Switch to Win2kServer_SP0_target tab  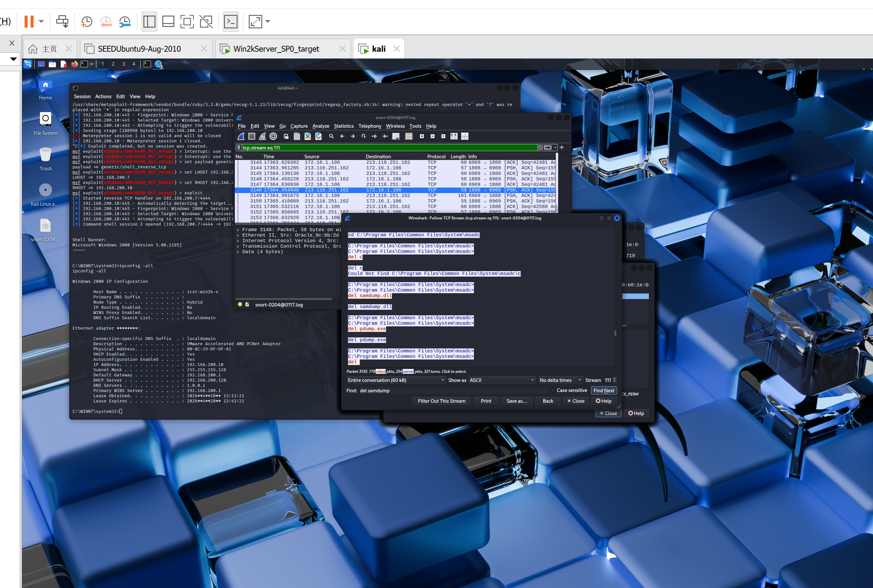(x=276, y=49)
